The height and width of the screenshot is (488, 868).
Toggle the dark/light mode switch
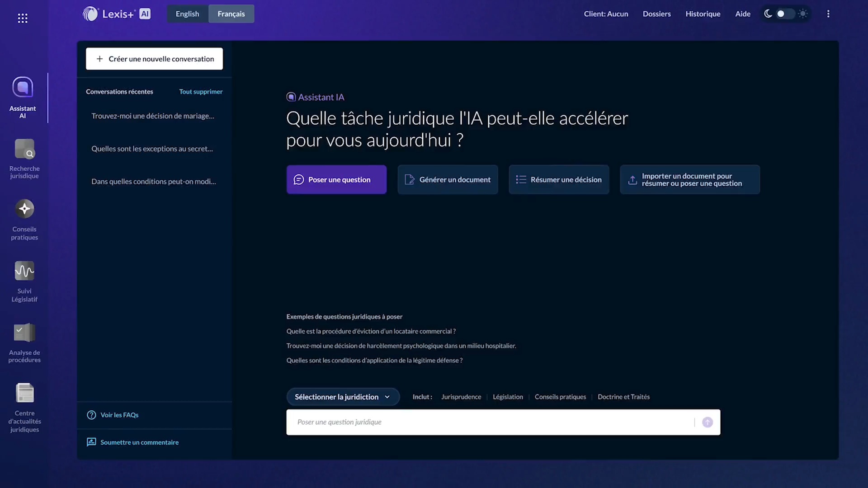pyautogui.click(x=785, y=14)
